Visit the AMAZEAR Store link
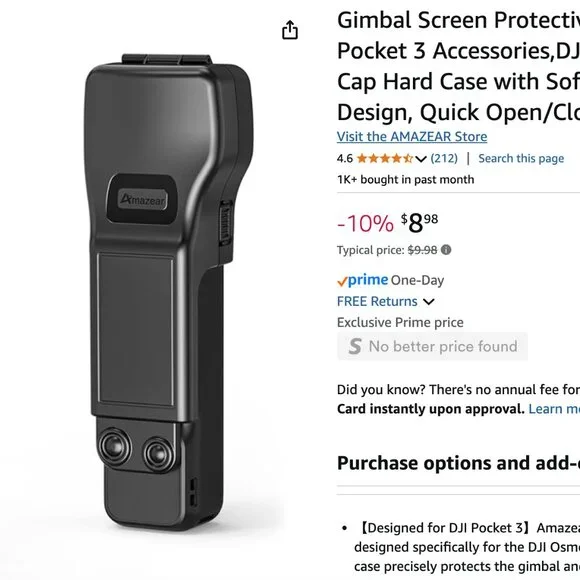The image size is (580, 580). point(412,136)
